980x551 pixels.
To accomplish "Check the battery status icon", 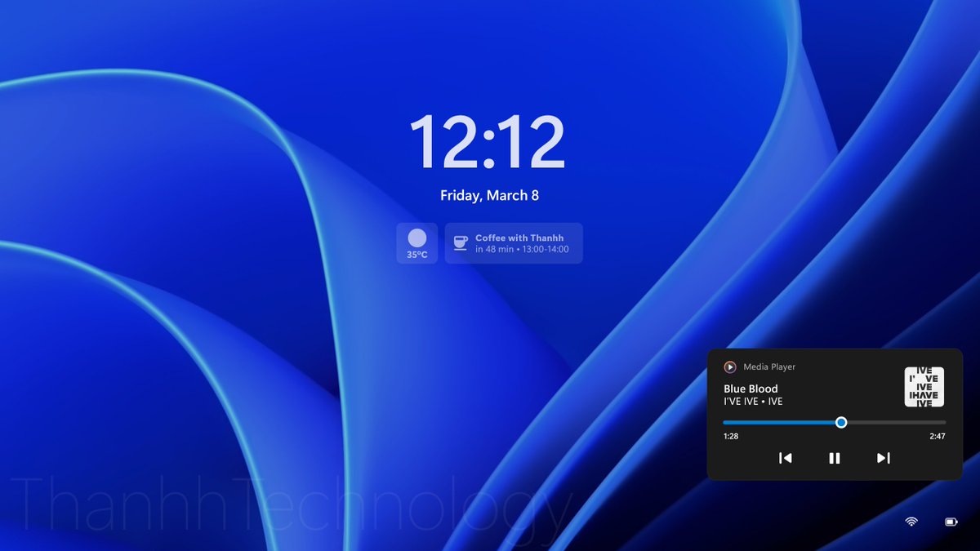I will (951, 522).
